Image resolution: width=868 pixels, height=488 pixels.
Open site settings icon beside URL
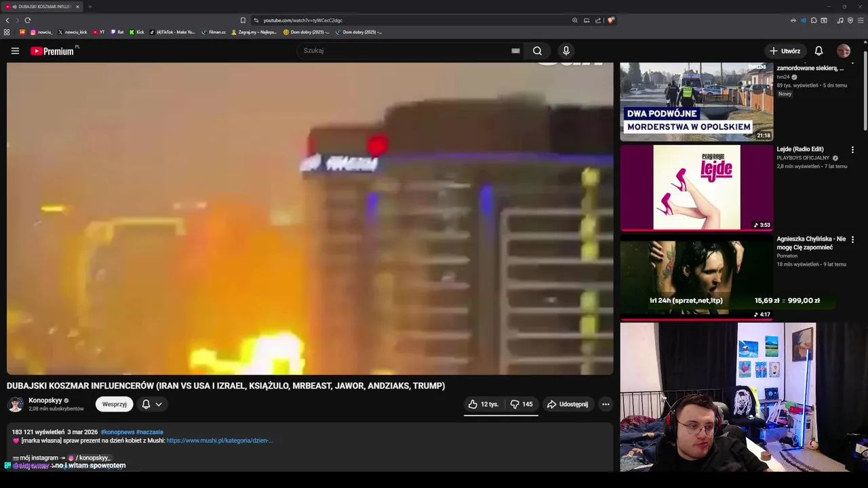256,20
